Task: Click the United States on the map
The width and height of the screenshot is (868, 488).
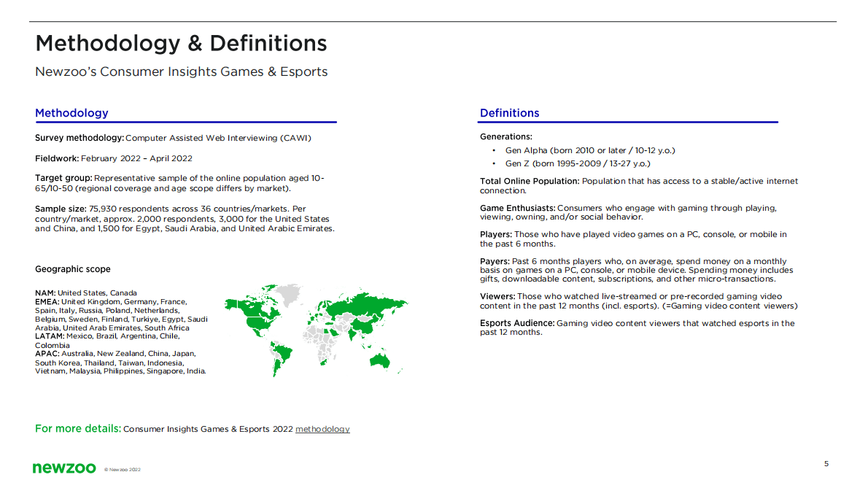Action: (257, 322)
